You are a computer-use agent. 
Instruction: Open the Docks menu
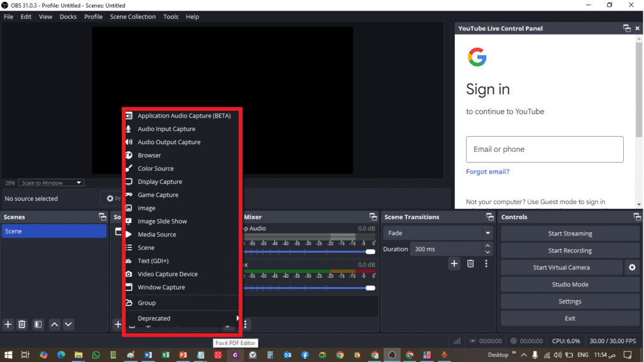pos(68,17)
